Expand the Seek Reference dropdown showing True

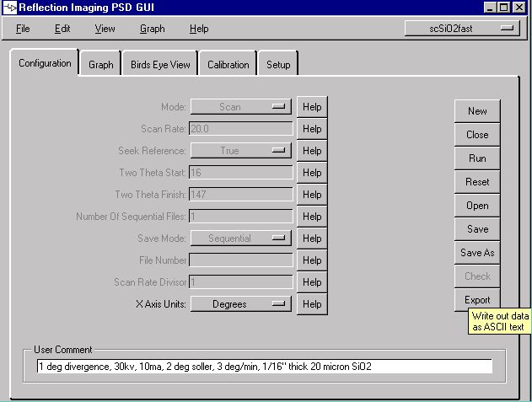click(x=240, y=151)
